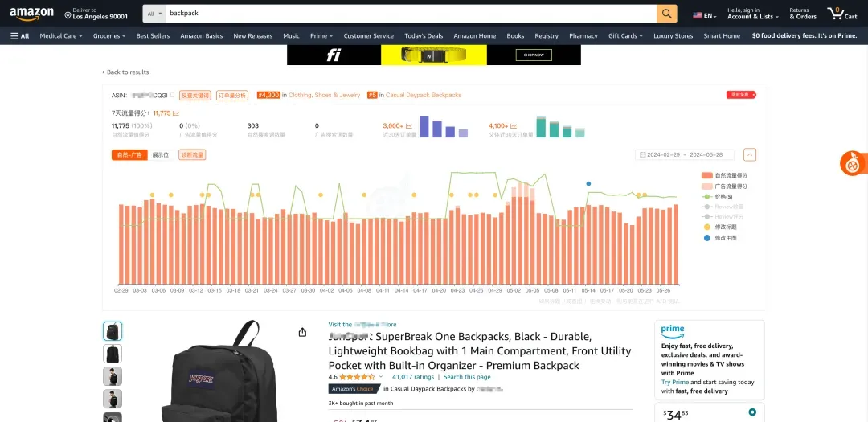This screenshot has width=868, height=422.
Task: Switch to the 自然-广告 tab
Action: (x=129, y=155)
